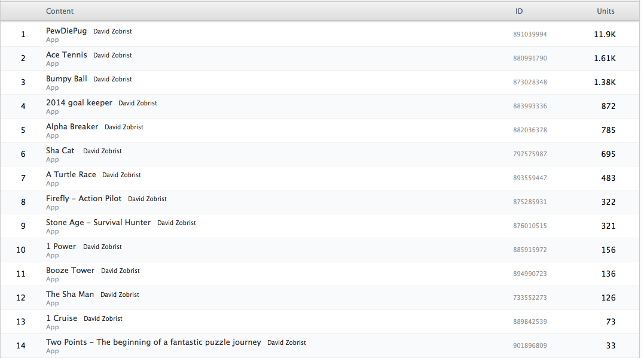
Task: Click the Alpha Breaker app name
Action: tap(72, 126)
